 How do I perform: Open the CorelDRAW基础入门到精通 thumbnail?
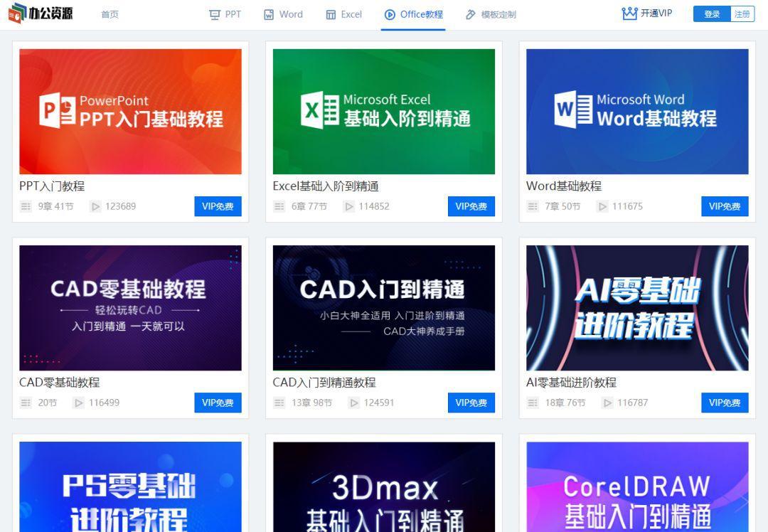[637, 487]
